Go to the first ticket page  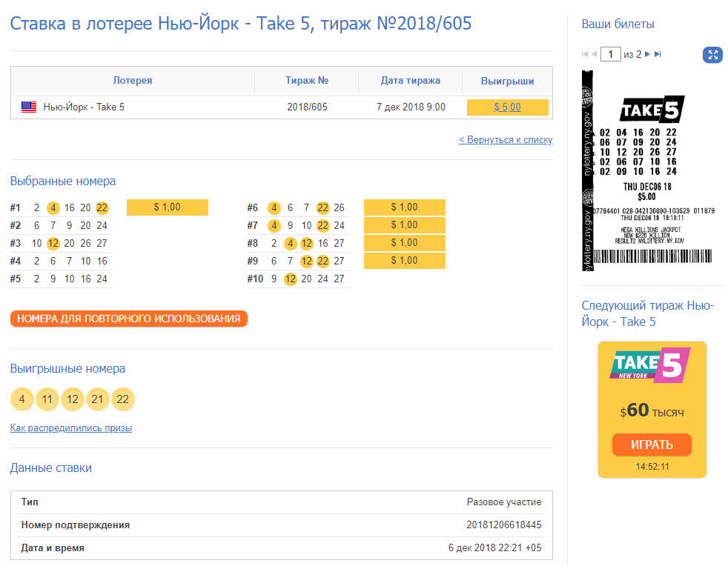583,53
